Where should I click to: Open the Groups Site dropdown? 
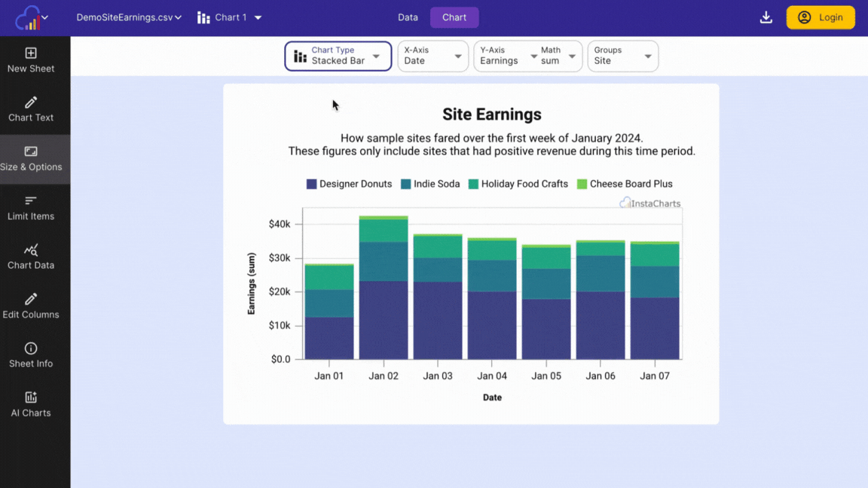click(x=623, y=56)
